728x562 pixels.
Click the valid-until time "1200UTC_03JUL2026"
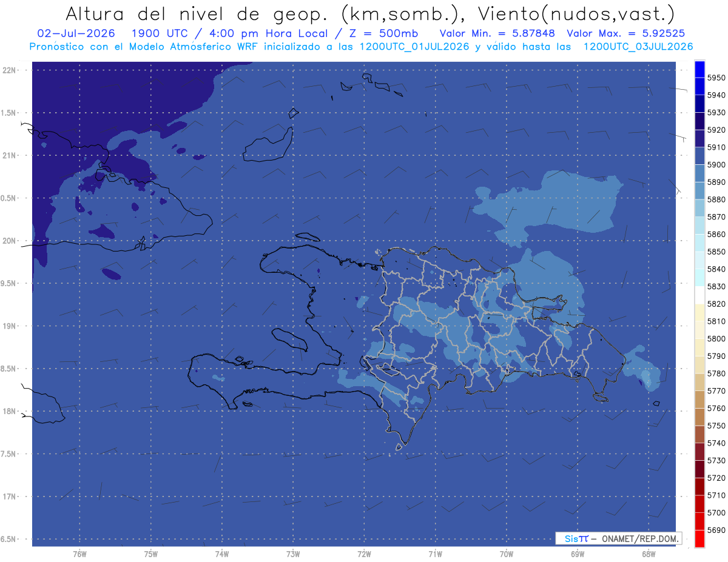click(x=638, y=47)
